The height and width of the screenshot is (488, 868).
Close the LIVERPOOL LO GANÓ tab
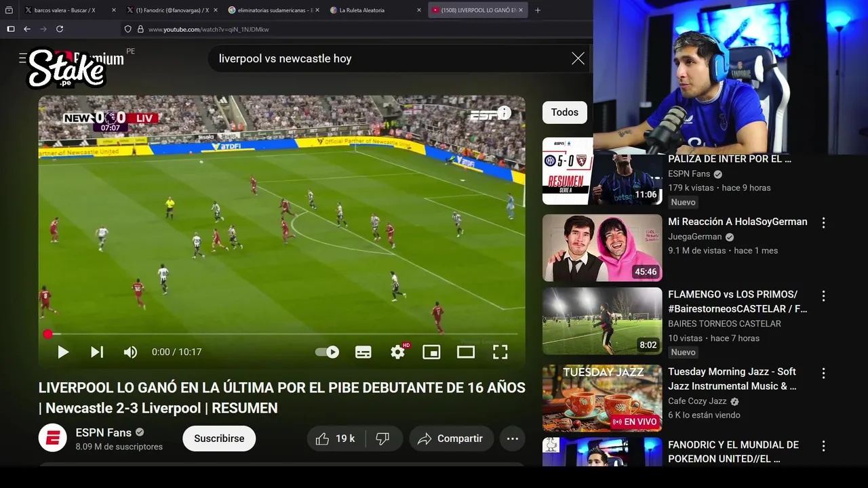click(x=521, y=10)
